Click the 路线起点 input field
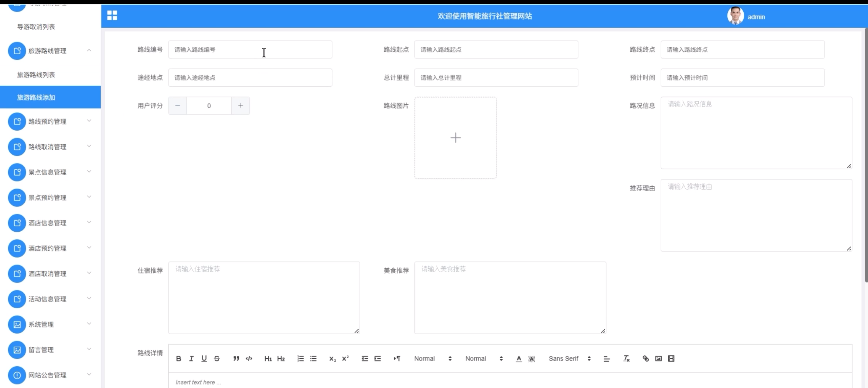Image resolution: width=868 pixels, height=388 pixels. (496, 49)
